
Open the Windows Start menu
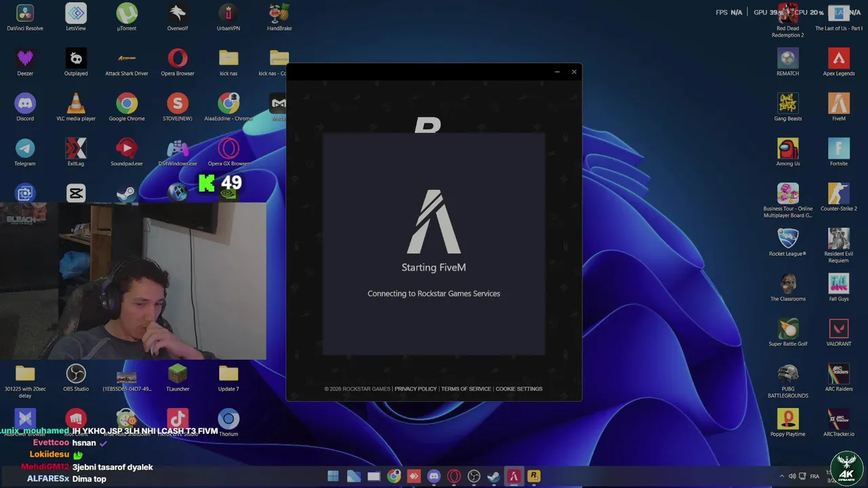point(333,476)
